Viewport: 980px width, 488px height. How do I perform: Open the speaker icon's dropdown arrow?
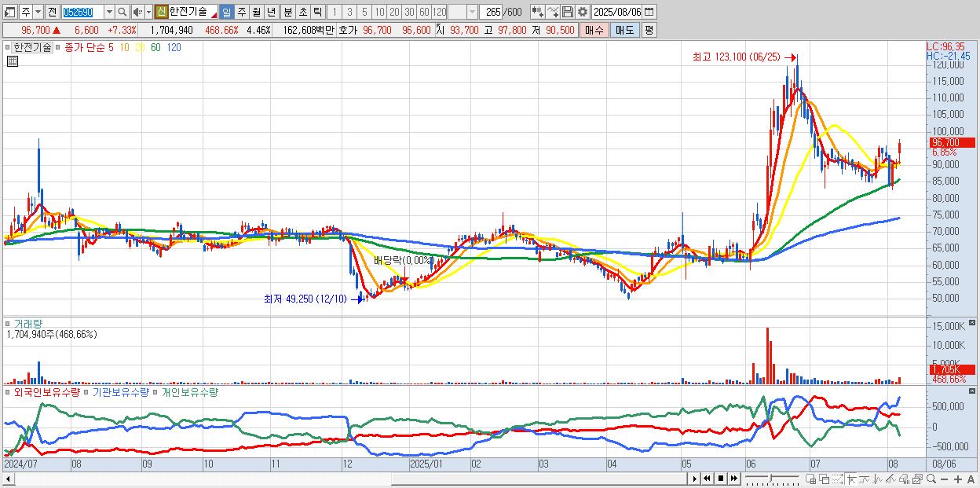(x=148, y=12)
